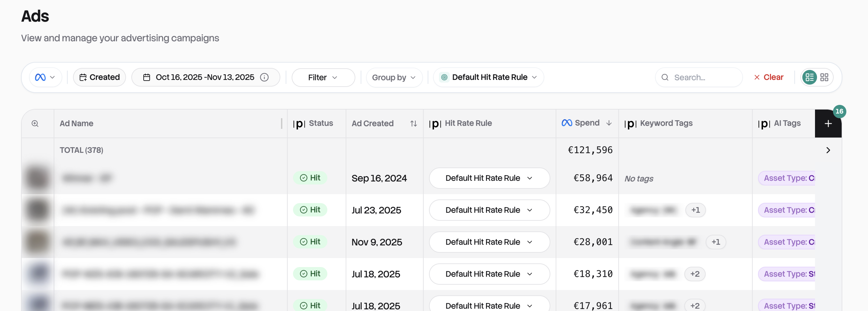This screenshot has width=868, height=311.
Task: Sort by Spend descending arrow
Action: click(x=609, y=123)
